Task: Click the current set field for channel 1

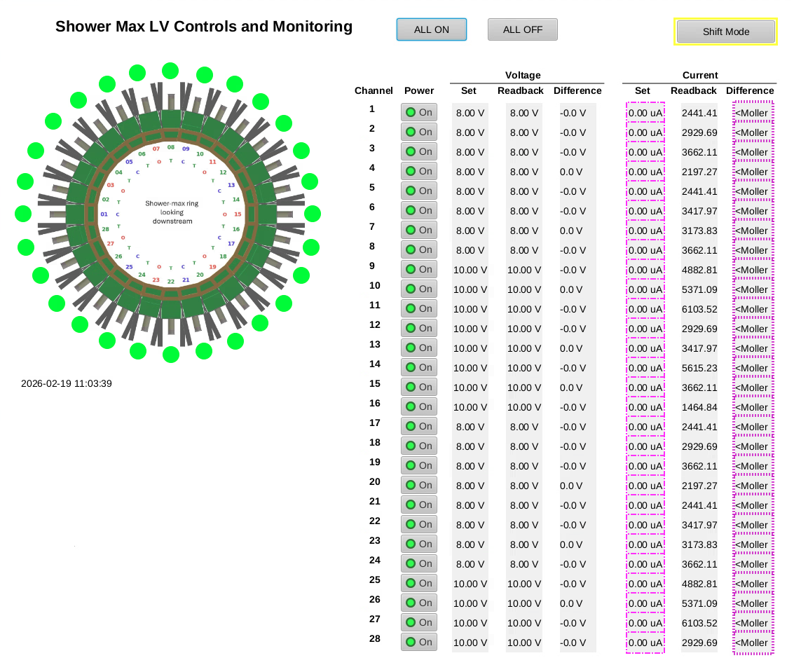Action: tap(645, 113)
